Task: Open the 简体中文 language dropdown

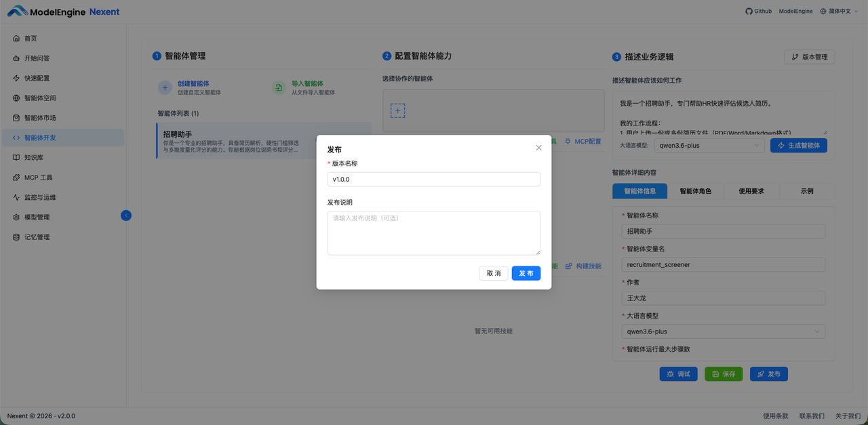Action: 839,11
